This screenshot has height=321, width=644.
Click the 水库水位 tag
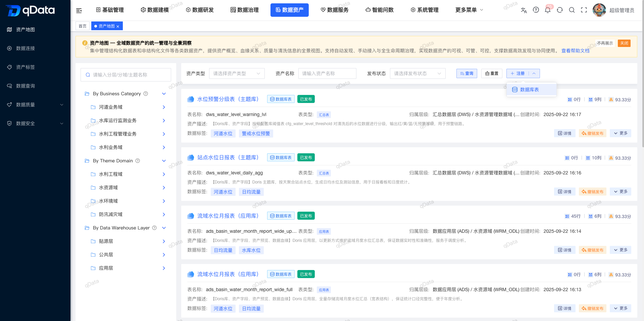click(251, 250)
